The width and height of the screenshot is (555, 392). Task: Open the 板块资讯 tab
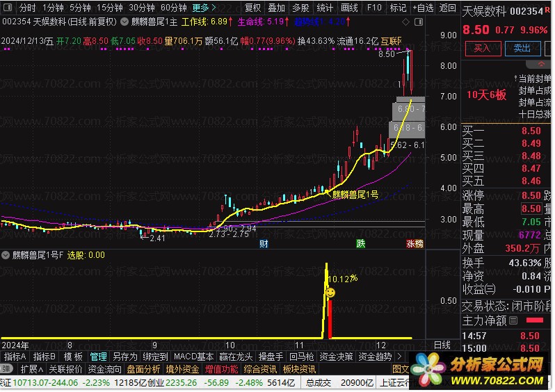(299, 369)
